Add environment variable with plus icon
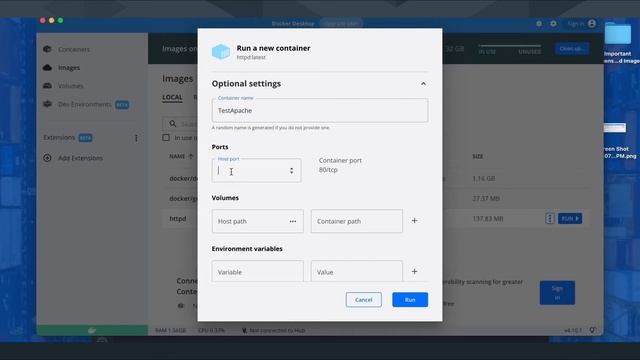640x360 pixels. pyautogui.click(x=414, y=271)
